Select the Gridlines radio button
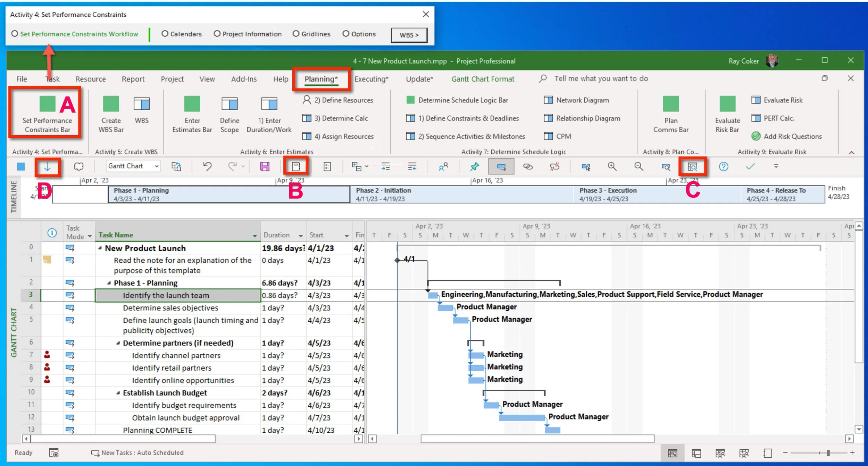 pyautogui.click(x=296, y=34)
